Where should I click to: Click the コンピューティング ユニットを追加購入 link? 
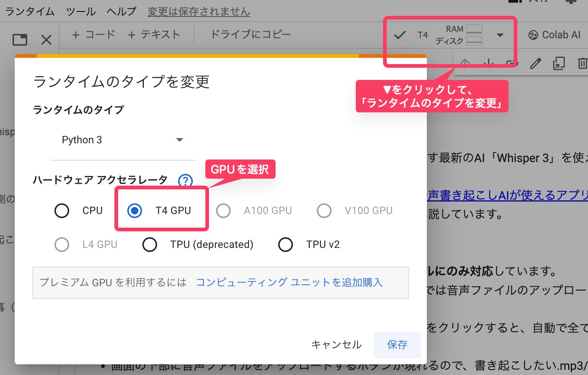(x=289, y=283)
